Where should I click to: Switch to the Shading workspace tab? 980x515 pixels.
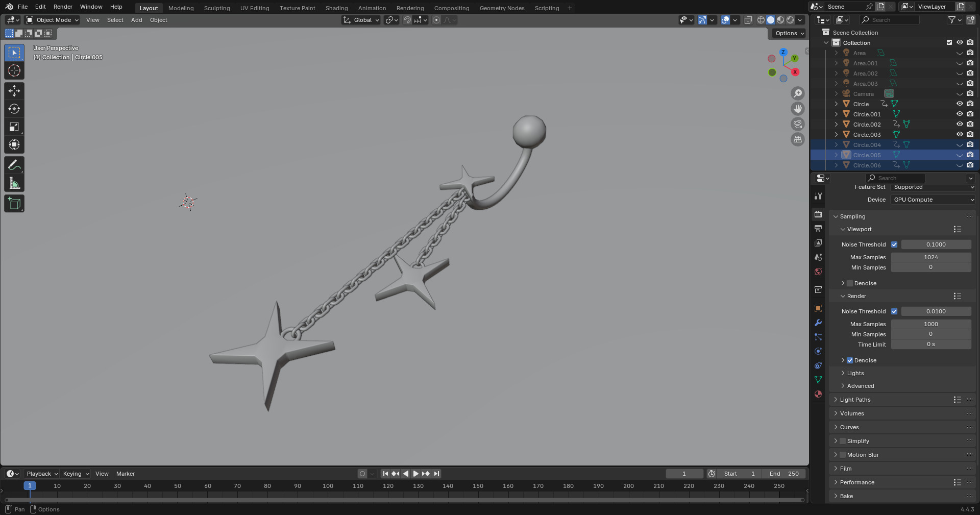(336, 8)
